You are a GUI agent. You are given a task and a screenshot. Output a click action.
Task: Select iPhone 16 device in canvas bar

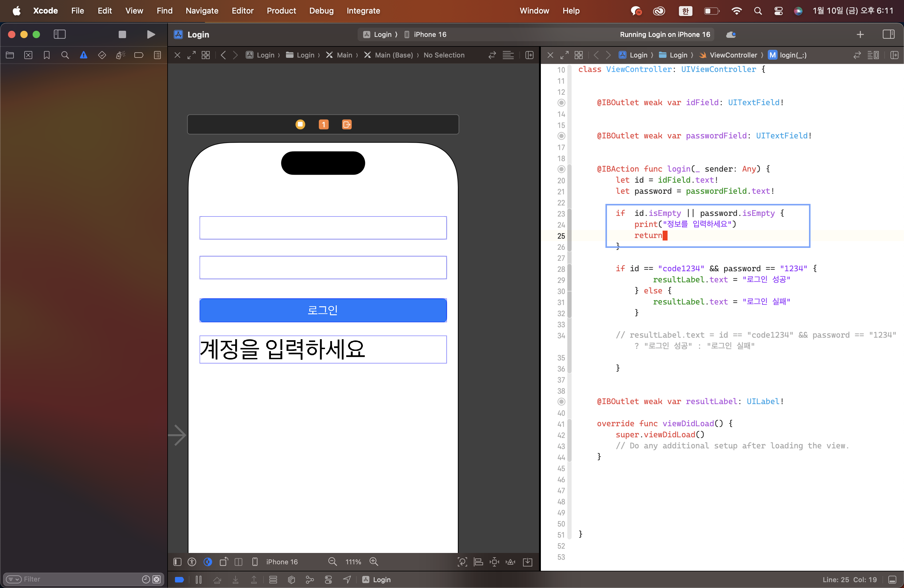pyautogui.click(x=282, y=562)
